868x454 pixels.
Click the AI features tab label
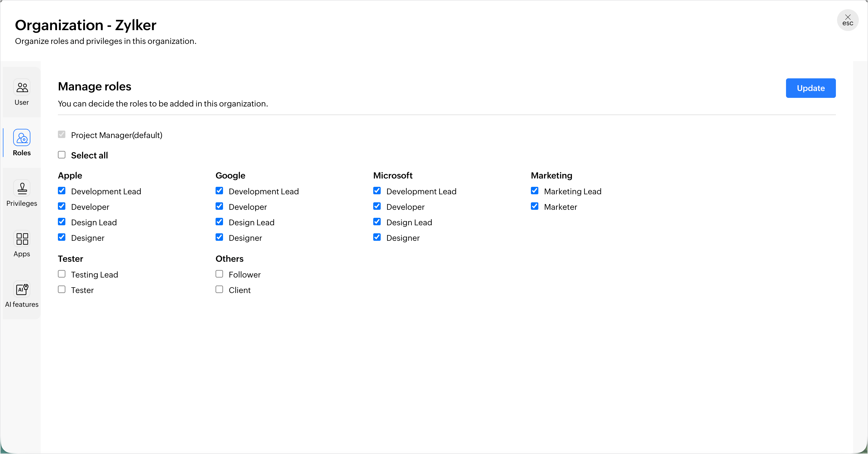click(22, 304)
